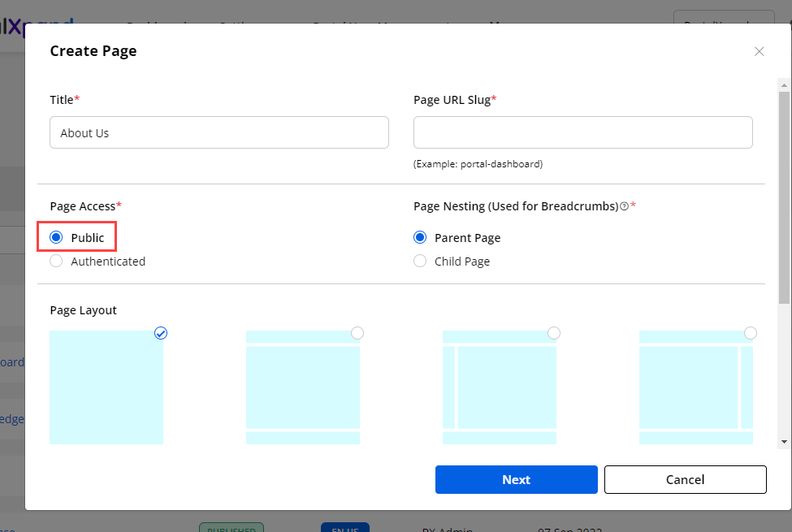Viewport: 792px width, 532px height.
Task: Select the Public page access option
Action: point(56,238)
